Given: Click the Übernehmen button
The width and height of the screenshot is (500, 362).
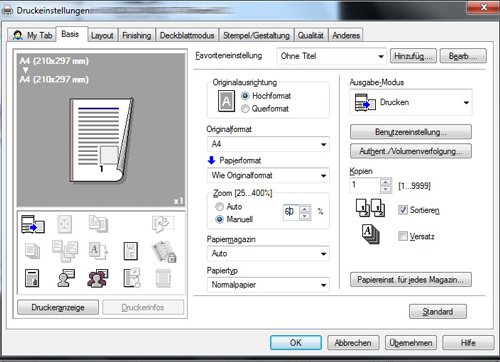Looking at the screenshot, I should tap(411, 343).
